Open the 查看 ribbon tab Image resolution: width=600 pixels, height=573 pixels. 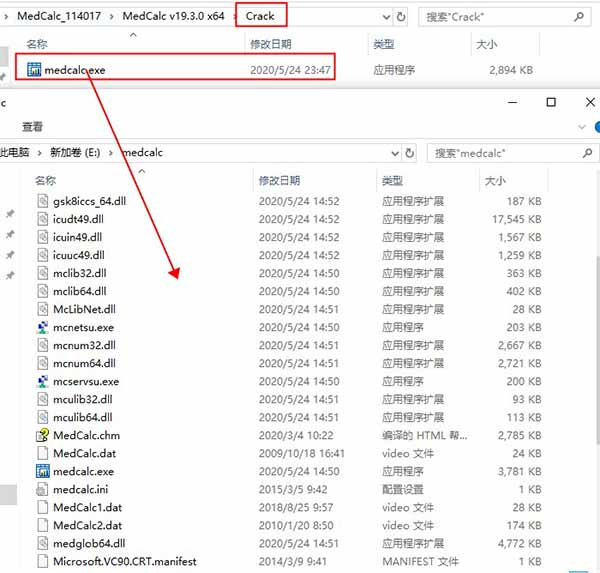pos(33,127)
